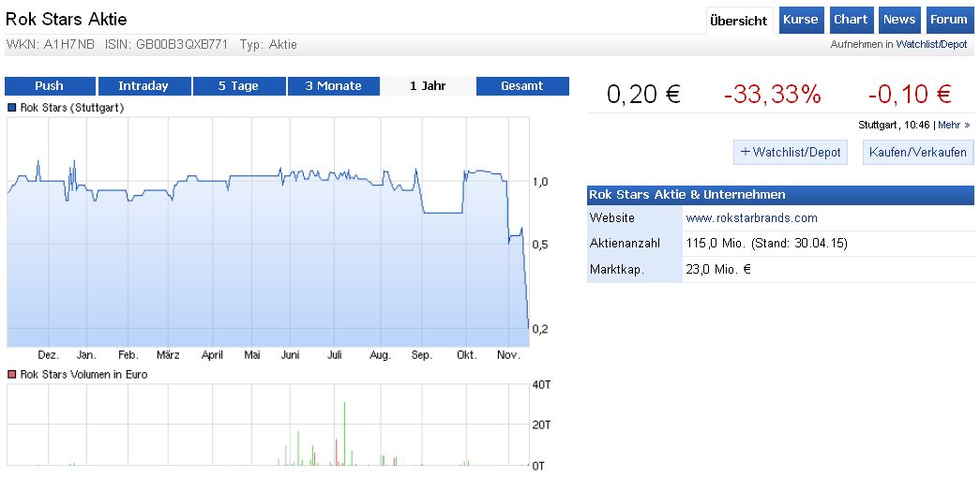Show the 3 Monate chart range
This screenshot has height=477, width=980.
click(333, 86)
